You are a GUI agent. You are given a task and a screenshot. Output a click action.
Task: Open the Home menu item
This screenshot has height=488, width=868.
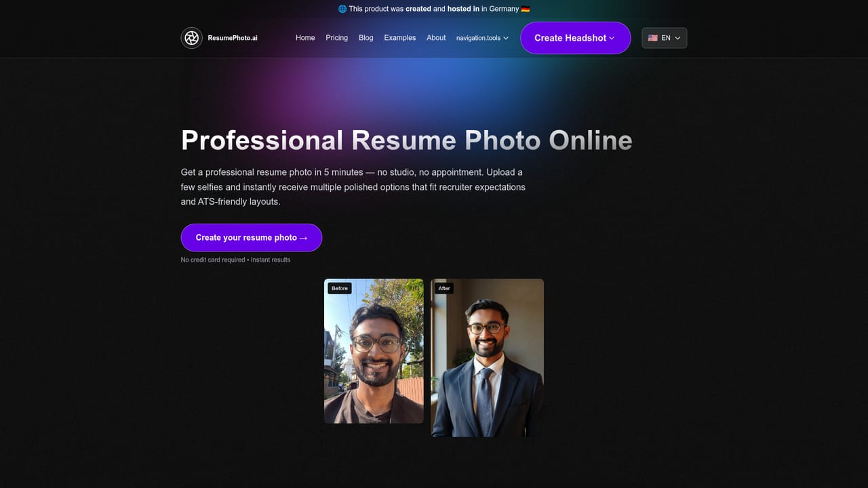click(305, 38)
